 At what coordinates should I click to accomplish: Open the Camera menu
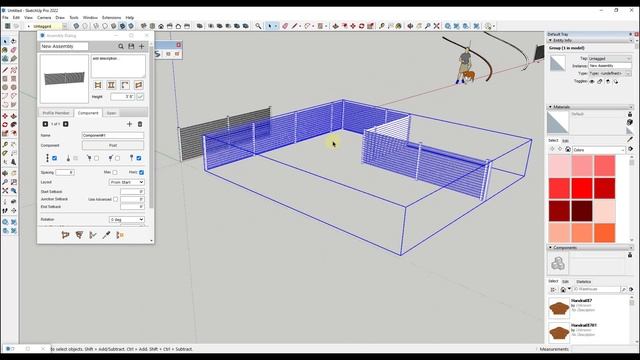[44, 18]
